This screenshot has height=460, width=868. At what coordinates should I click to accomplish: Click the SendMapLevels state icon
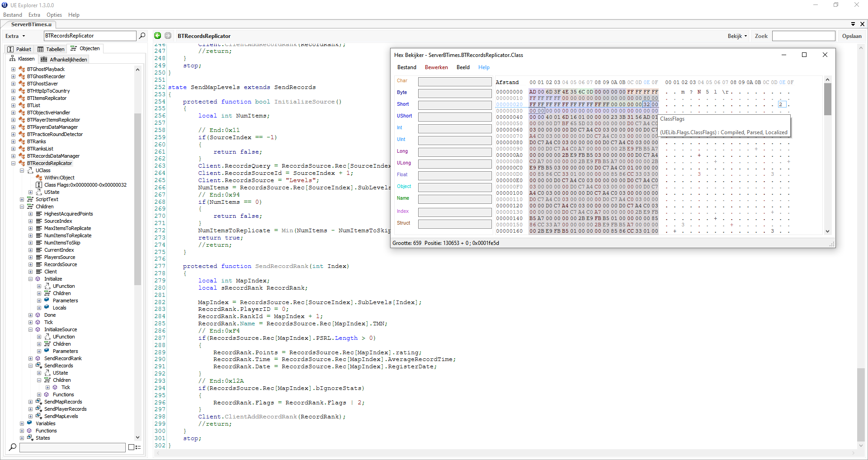pos(38,416)
